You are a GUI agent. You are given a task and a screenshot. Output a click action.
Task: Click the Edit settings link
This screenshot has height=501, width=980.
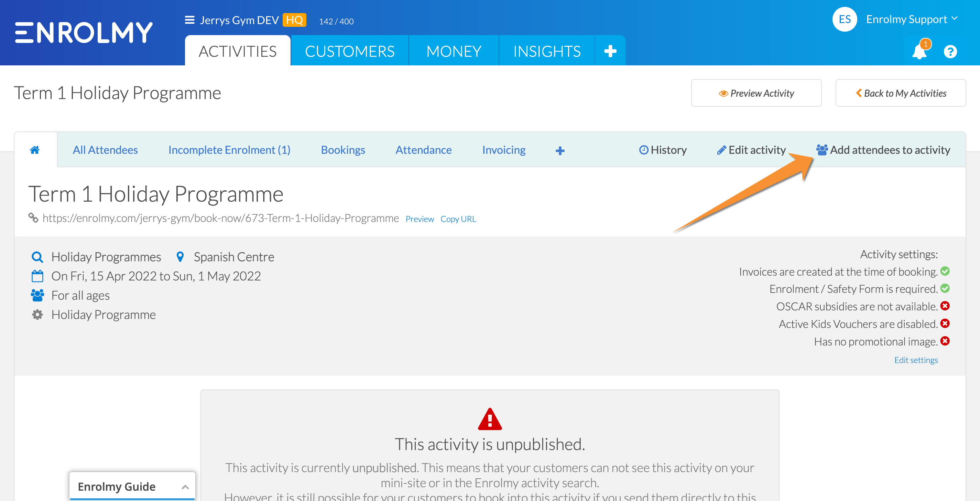click(x=916, y=360)
